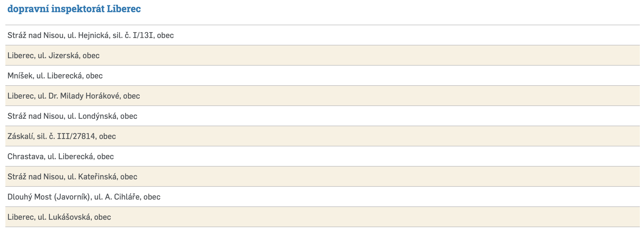This screenshot has height=234, width=644.
Task: Select the Chrastava, ul. Liberecká row
Action: [61, 156]
